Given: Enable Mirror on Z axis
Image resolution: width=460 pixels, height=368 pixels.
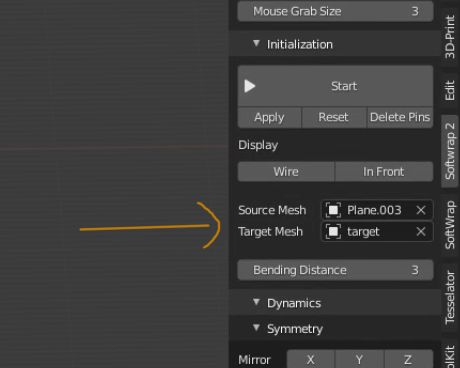Looking at the screenshot, I should (x=408, y=359).
